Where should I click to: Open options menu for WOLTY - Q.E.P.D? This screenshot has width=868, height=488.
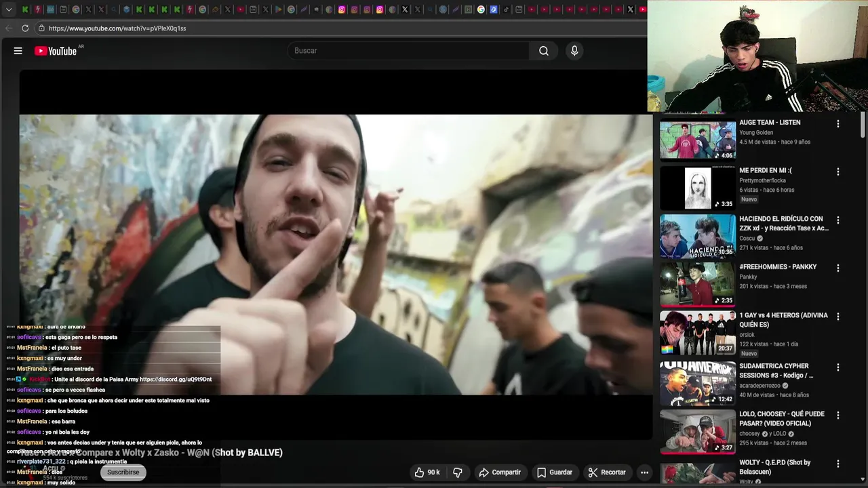pyautogui.click(x=838, y=464)
